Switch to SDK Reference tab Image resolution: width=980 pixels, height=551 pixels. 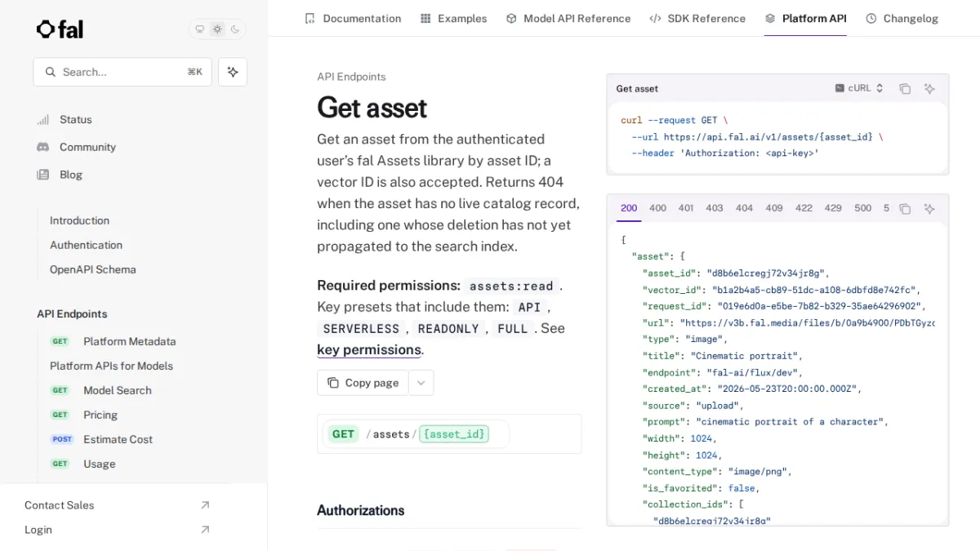[697, 18]
